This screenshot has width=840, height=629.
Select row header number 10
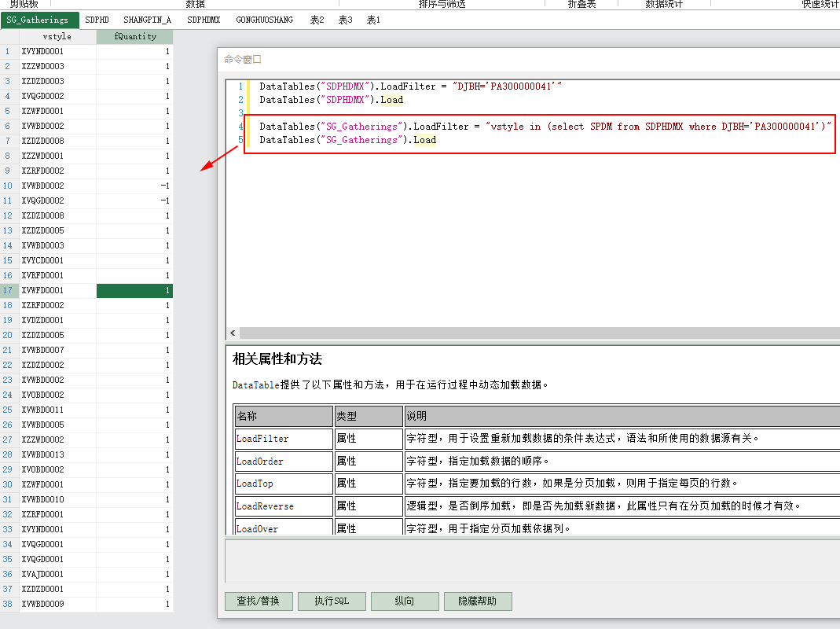click(8, 186)
